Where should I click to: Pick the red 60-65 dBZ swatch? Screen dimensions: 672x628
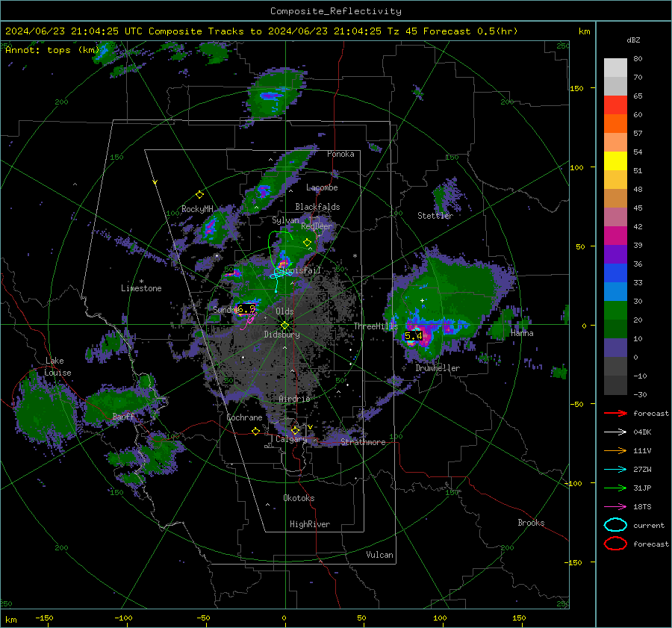pos(615,105)
